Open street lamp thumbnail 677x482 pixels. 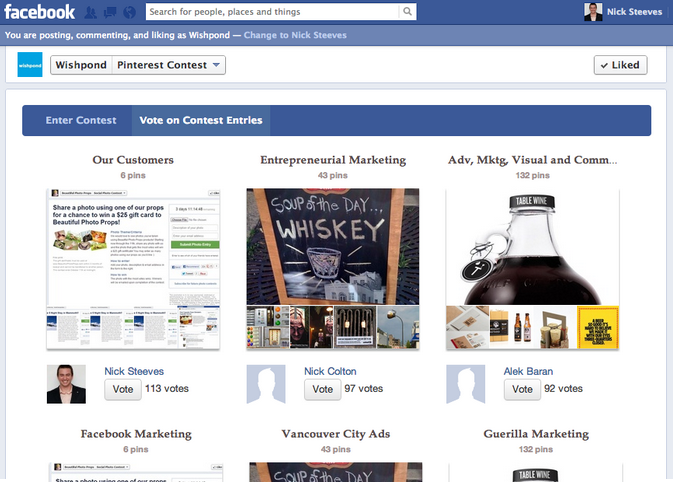tap(398, 327)
